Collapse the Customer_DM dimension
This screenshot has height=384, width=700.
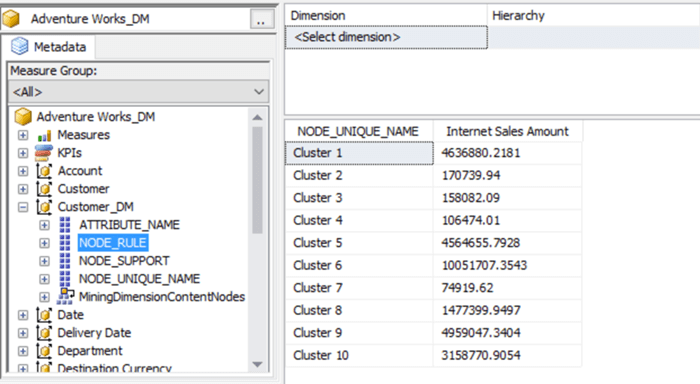[23, 207]
